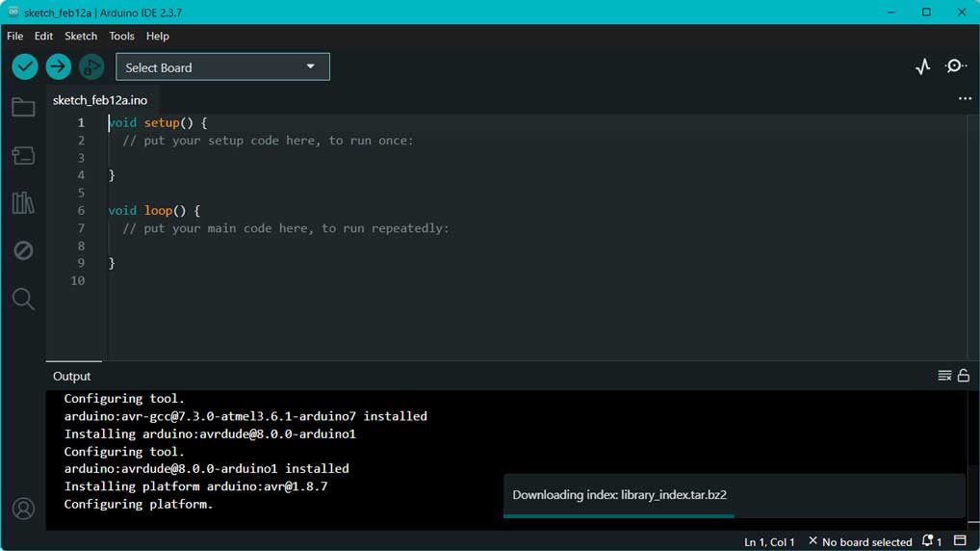The image size is (980, 551).
Task: Toggle the Output scroll lock
Action: (963, 376)
